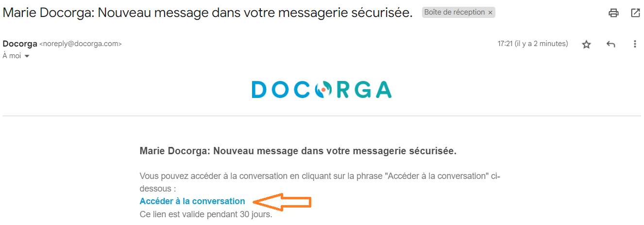644x225 pixels.
Task: Click the email subject line at top
Action: pyautogui.click(x=207, y=13)
